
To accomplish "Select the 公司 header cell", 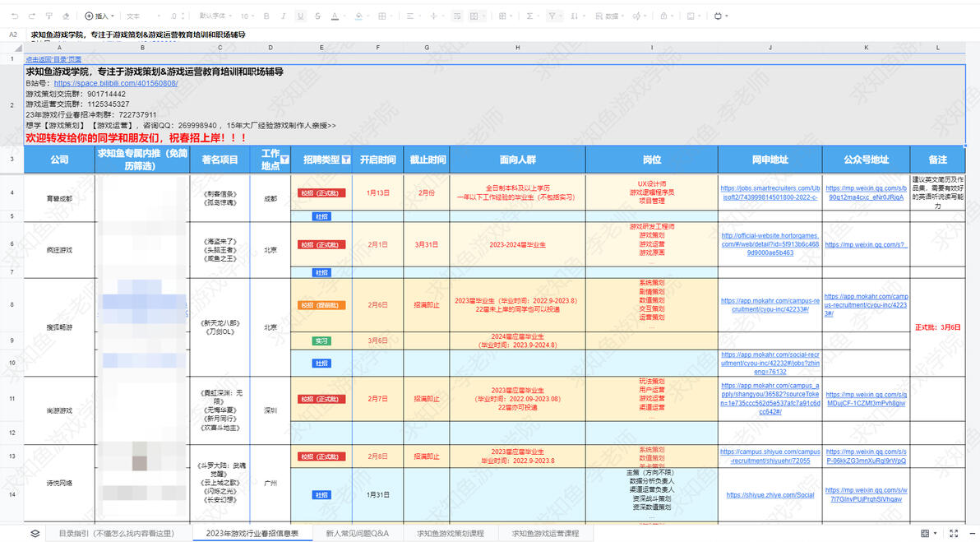I will [x=59, y=160].
